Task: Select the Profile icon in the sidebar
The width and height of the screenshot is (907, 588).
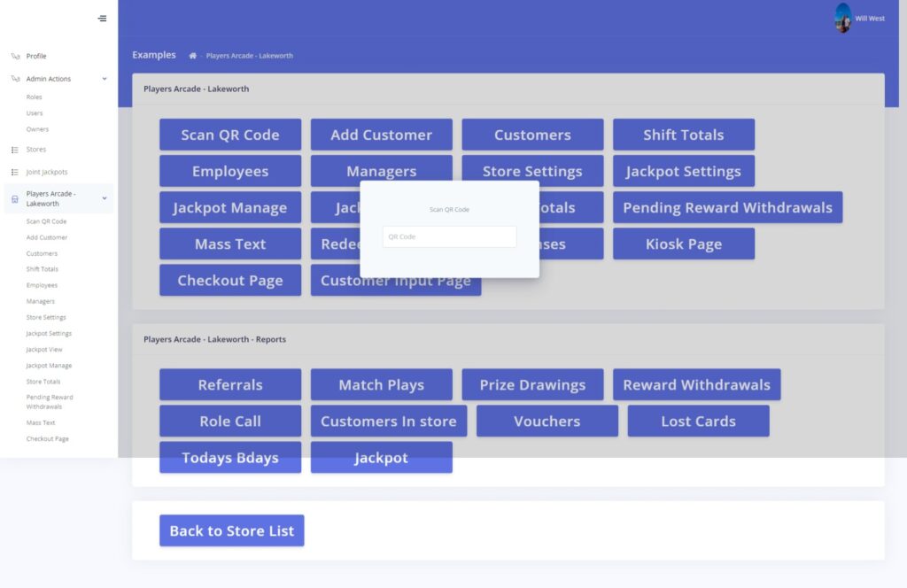Action: pos(16,55)
